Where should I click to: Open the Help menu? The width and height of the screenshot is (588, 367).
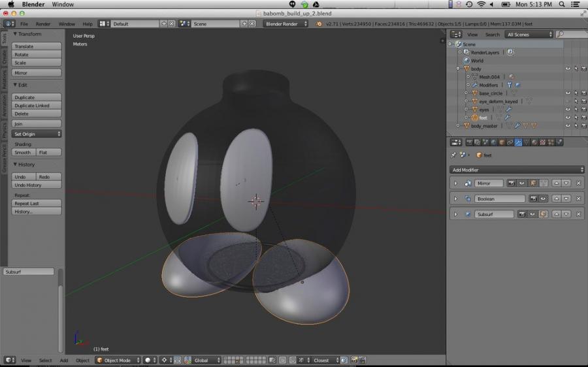pos(88,24)
